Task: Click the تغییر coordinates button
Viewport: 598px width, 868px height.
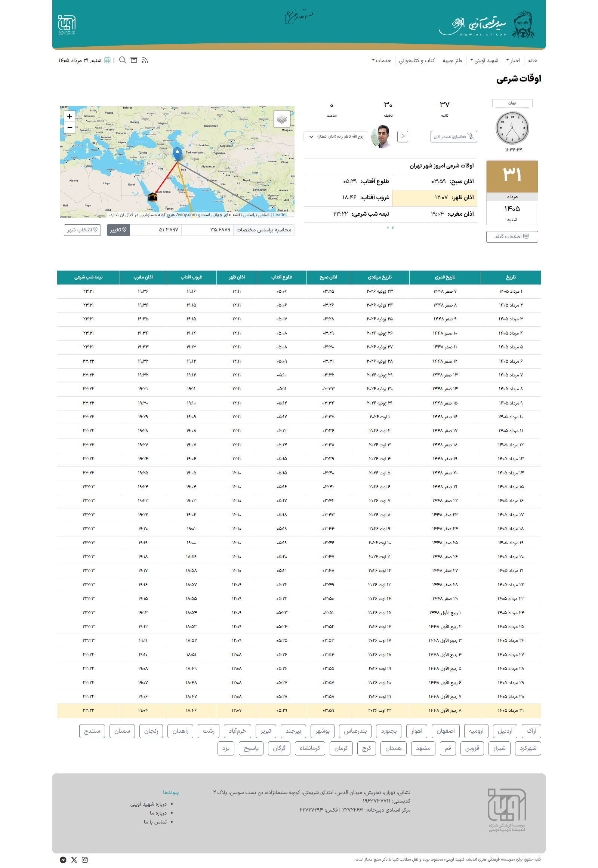Action: coord(118,230)
